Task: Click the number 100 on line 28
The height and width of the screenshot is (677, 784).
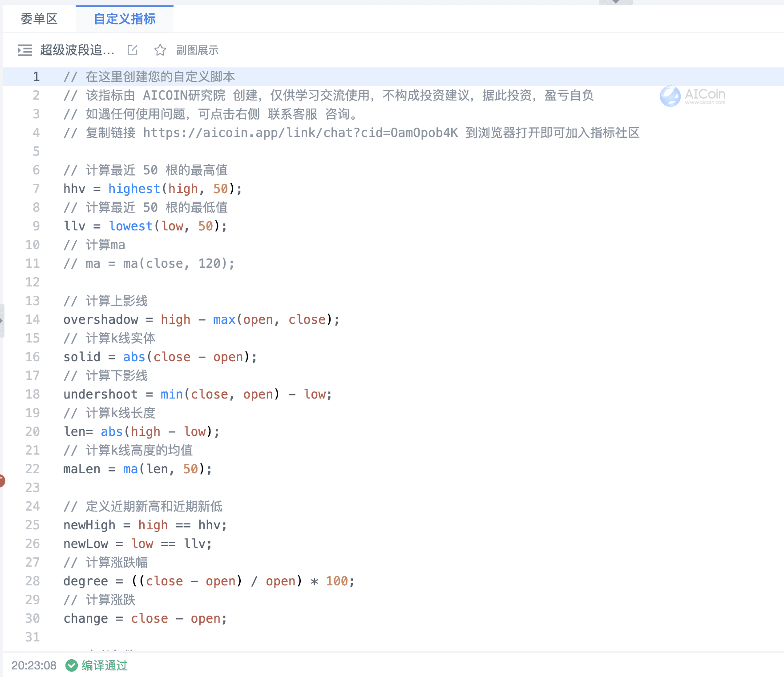Action: coord(337,581)
